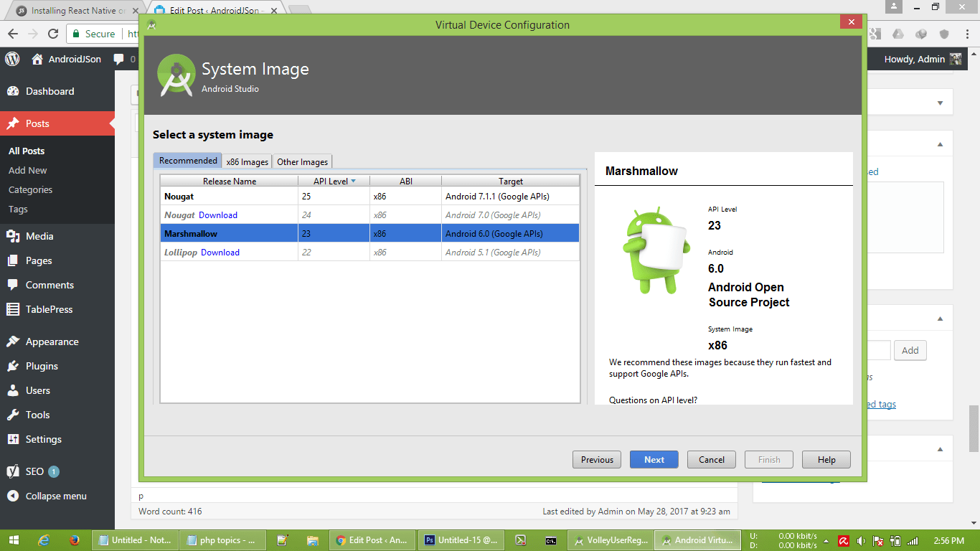Switch to the Other Images tab
The width and height of the screenshot is (980, 551).
coord(303,161)
